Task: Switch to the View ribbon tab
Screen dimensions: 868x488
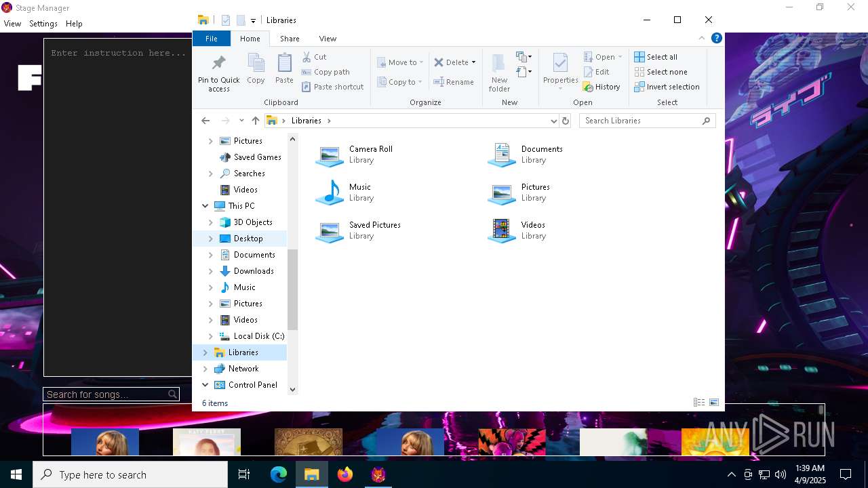Action: click(328, 39)
